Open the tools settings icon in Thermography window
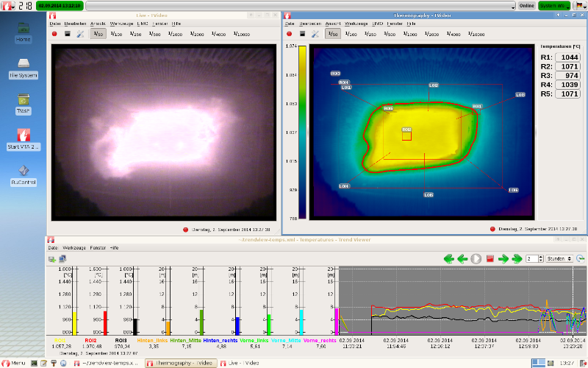The width and height of the screenshot is (588, 368). 315,34
